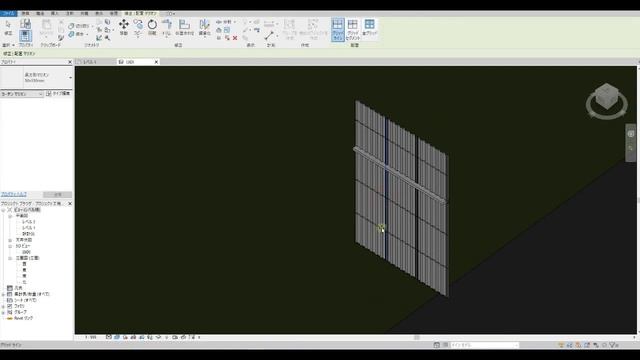Open the steering wheel on navigation bar

pyautogui.click(x=631, y=134)
